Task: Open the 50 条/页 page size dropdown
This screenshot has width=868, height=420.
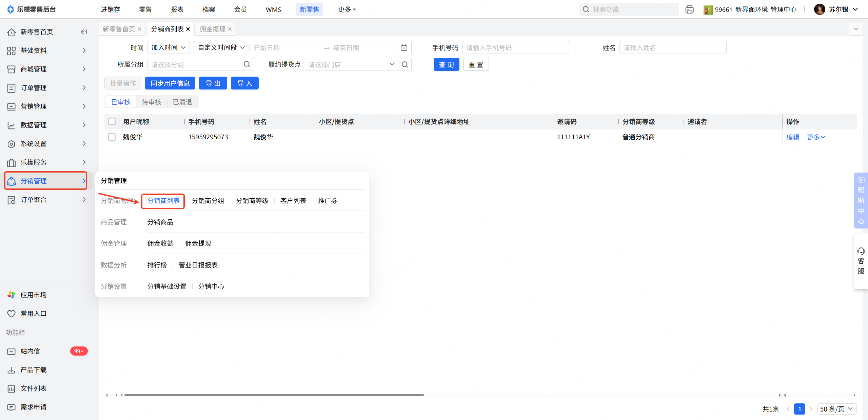Action: 836,409
